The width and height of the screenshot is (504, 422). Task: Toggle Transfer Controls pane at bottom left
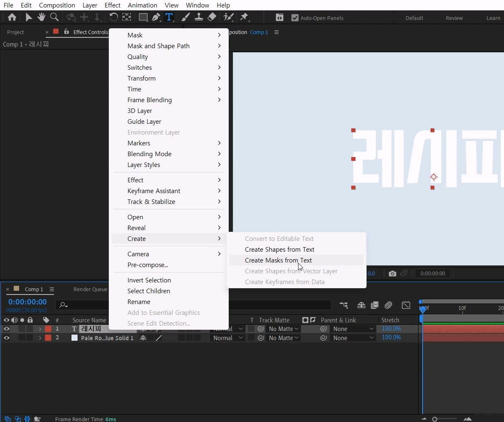click(18, 419)
